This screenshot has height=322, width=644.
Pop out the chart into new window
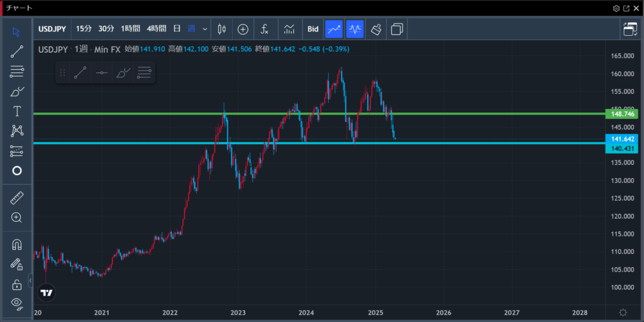coord(626,8)
